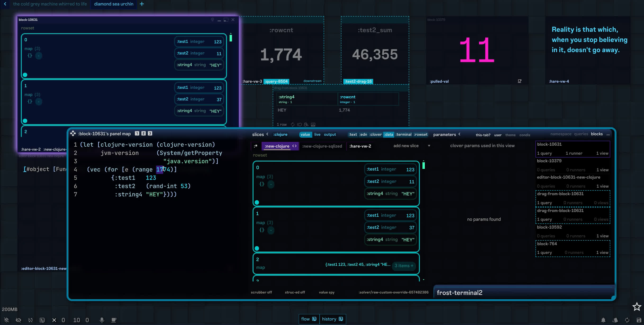
Task: Click the star icon at bottom right
Action: (636, 307)
